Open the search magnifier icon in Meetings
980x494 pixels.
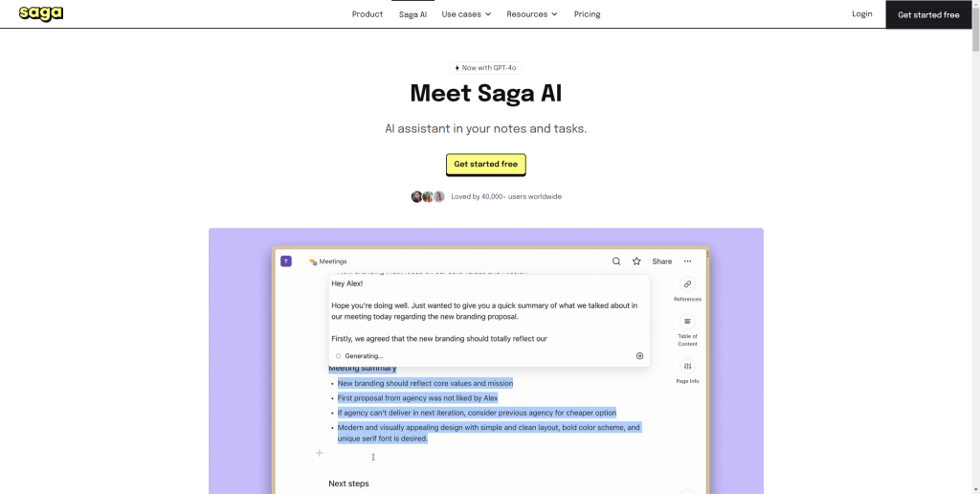(616, 261)
